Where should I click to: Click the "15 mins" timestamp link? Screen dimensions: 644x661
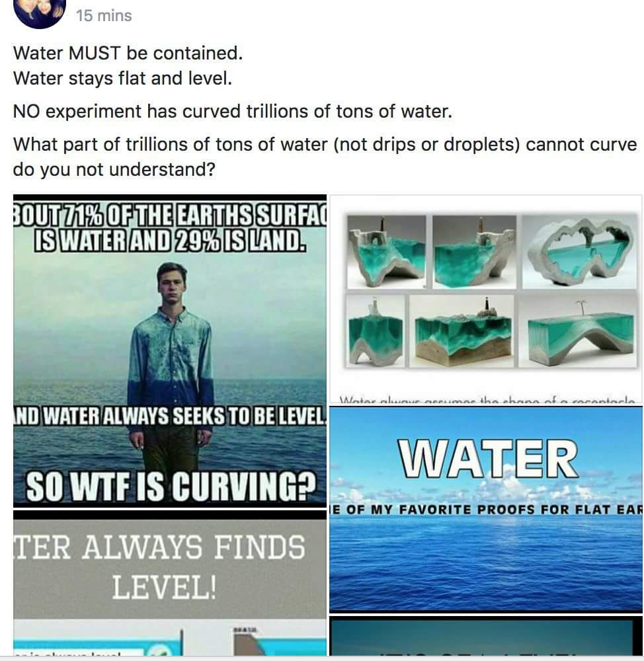pyautogui.click(x=104, y=16)
